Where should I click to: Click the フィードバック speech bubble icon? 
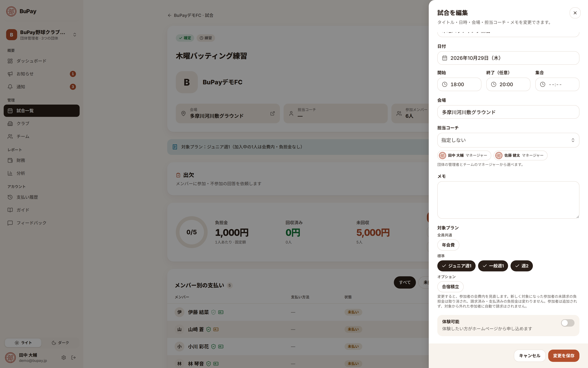pyautogui.click(x=10, y=223)
